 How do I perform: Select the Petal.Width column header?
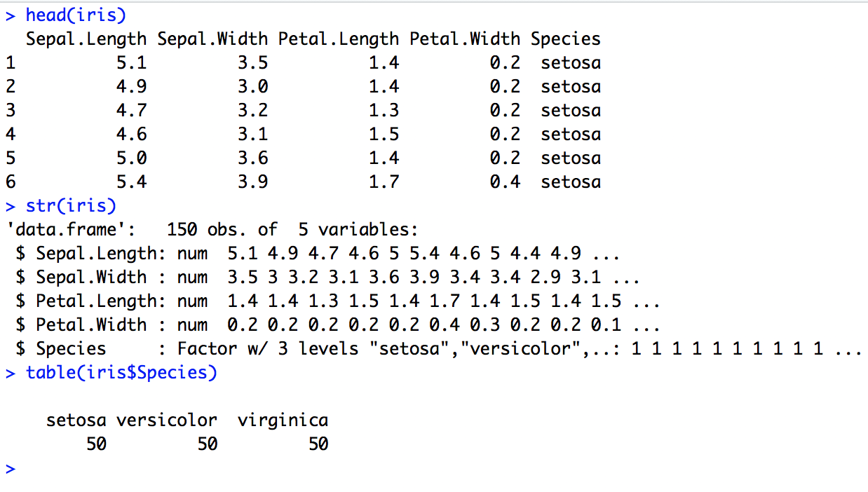click(464, 39)
